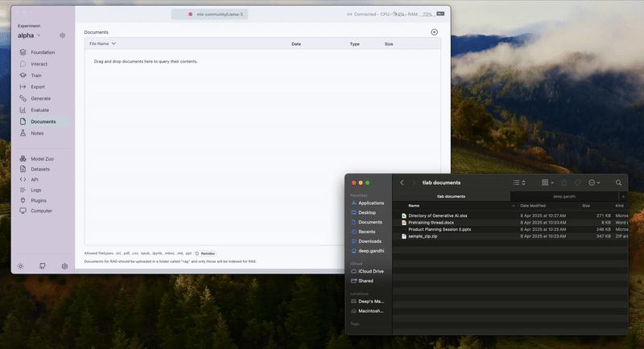This screenshot has height=349, width=644.
Task: Click the add document plus icon
Action: (435, 32)
